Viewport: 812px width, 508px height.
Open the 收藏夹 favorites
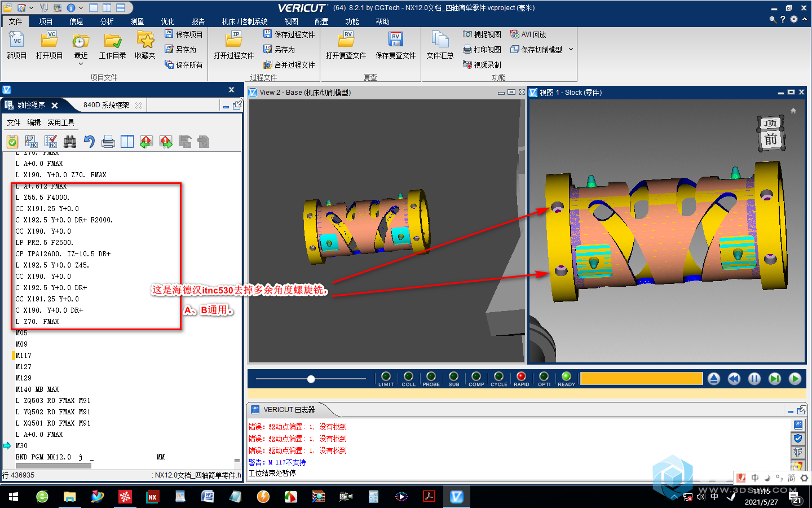point(145,45)
